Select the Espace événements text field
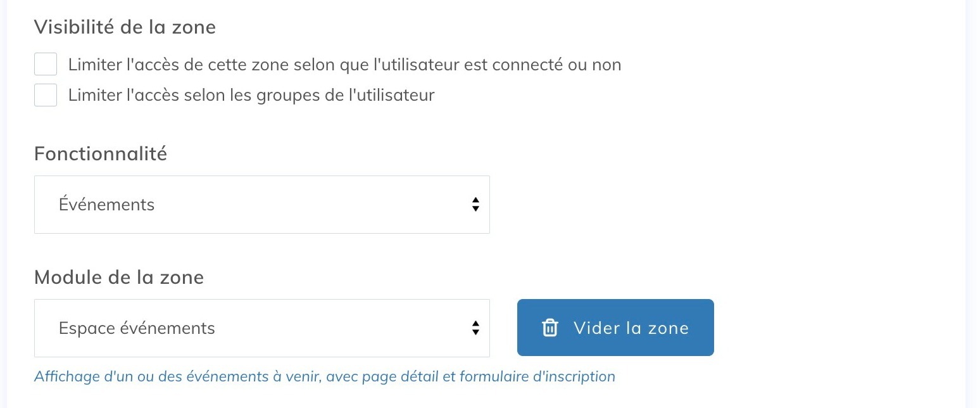The height and width of the screenshot is (408, 980). (x=136, y=328)
